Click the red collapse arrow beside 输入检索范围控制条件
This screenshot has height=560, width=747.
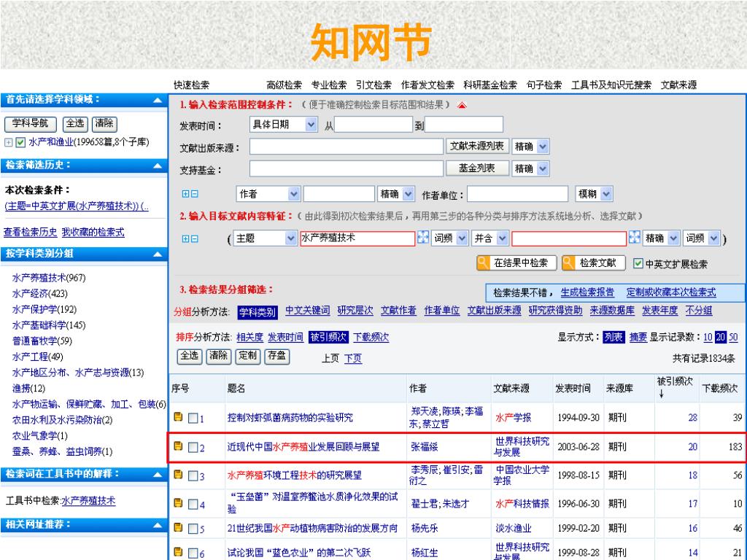click(x=462, y=105)
